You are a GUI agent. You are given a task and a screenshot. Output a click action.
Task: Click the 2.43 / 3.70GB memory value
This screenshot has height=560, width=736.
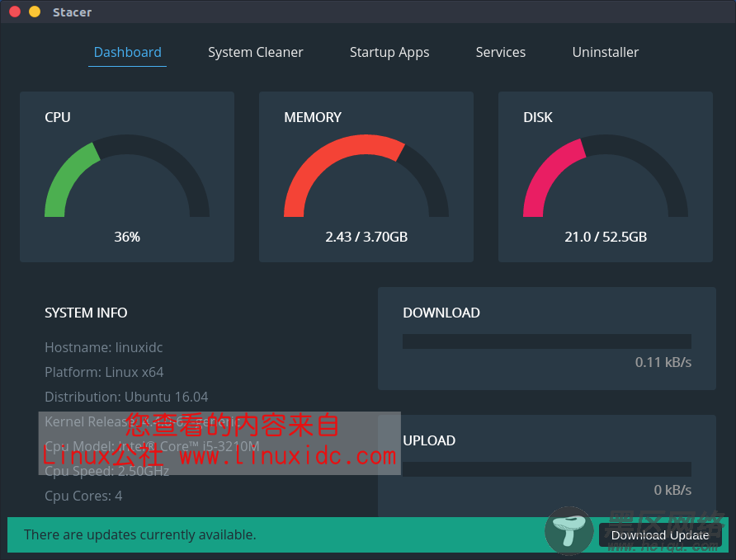[x=366, y=237]
